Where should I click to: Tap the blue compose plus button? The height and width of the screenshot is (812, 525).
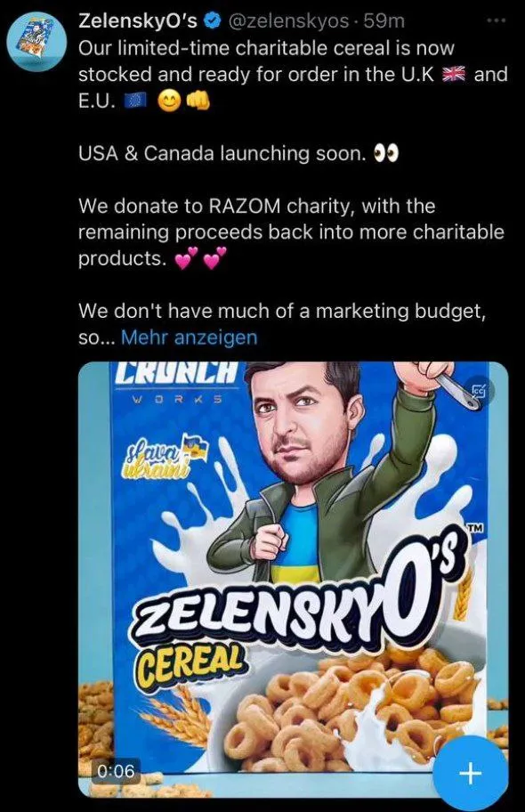[x=470, y=773]
